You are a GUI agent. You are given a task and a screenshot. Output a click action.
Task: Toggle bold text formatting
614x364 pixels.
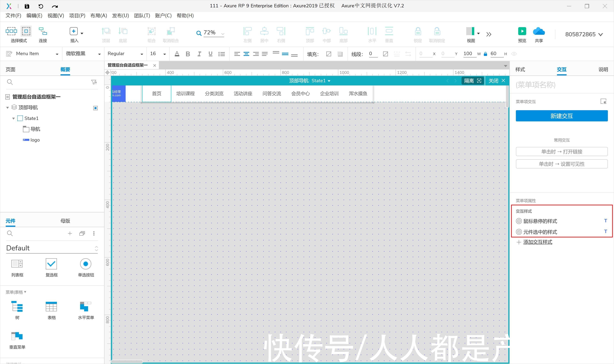pyautogui.click(x=188, y=54)
